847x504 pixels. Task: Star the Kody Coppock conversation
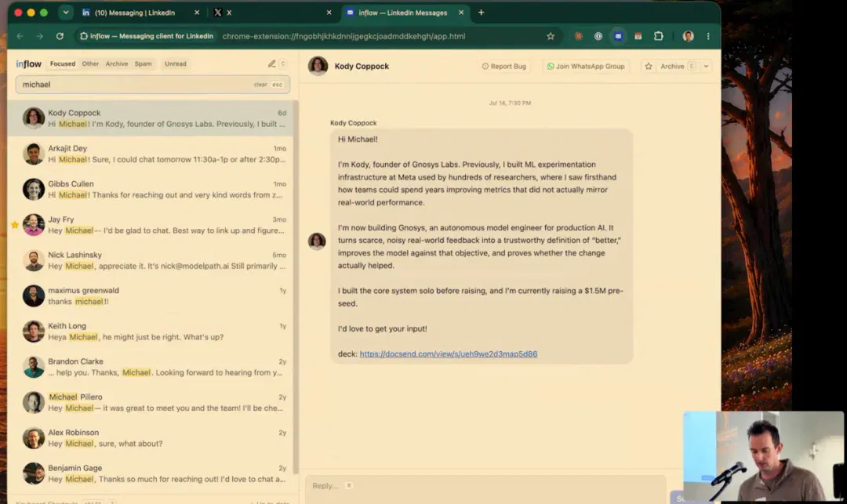[649, 67]
